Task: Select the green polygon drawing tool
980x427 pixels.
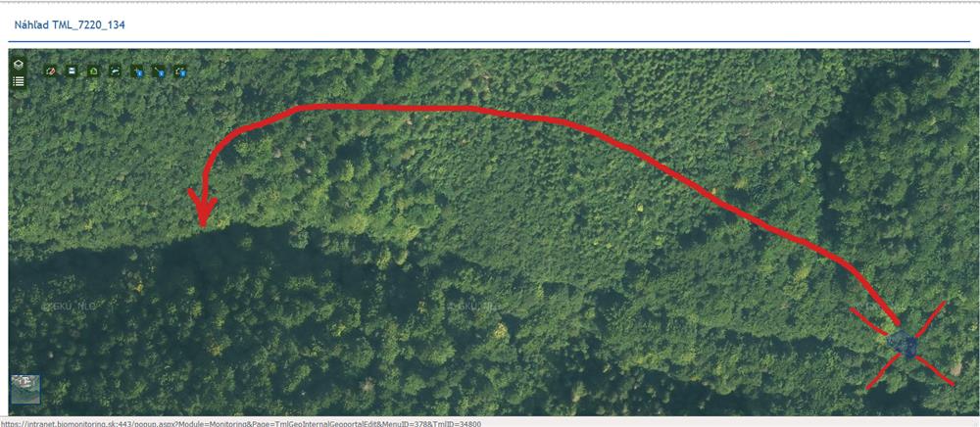Action: coord(93,71)
